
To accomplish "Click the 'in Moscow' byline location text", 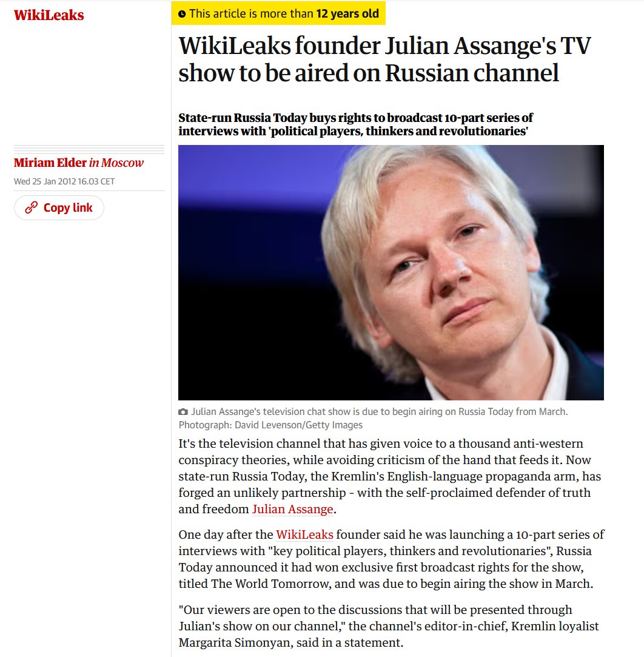I will (116, 163).
